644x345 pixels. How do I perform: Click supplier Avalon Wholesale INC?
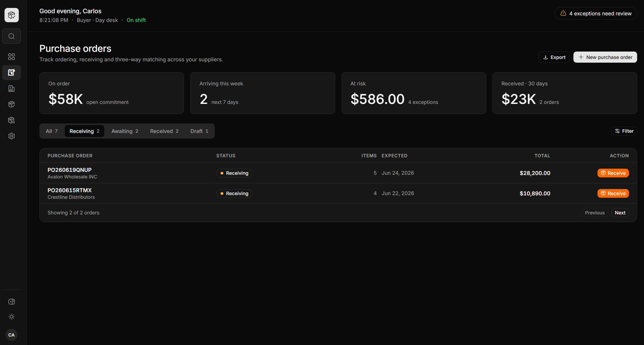click(72, 177)
